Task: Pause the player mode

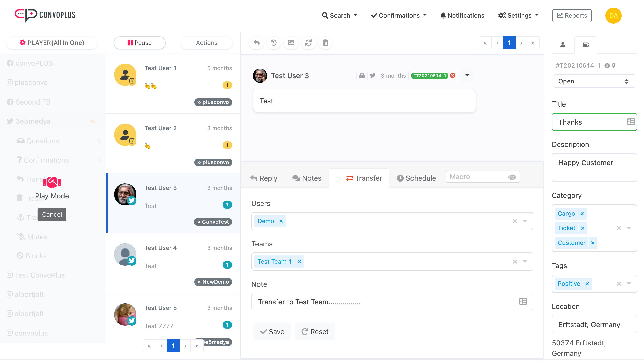Action: (x=140, y=43)
